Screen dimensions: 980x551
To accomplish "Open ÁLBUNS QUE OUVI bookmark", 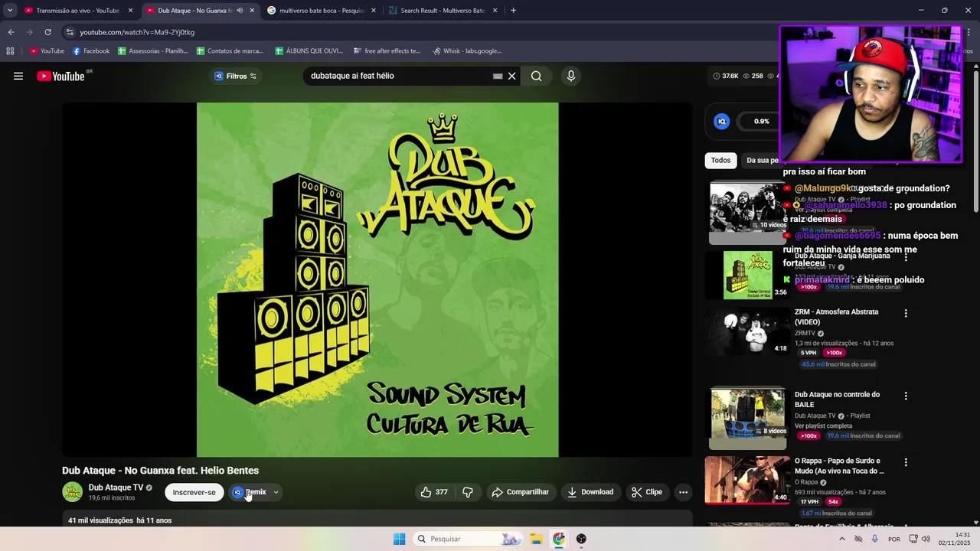I will coord(309,51).
